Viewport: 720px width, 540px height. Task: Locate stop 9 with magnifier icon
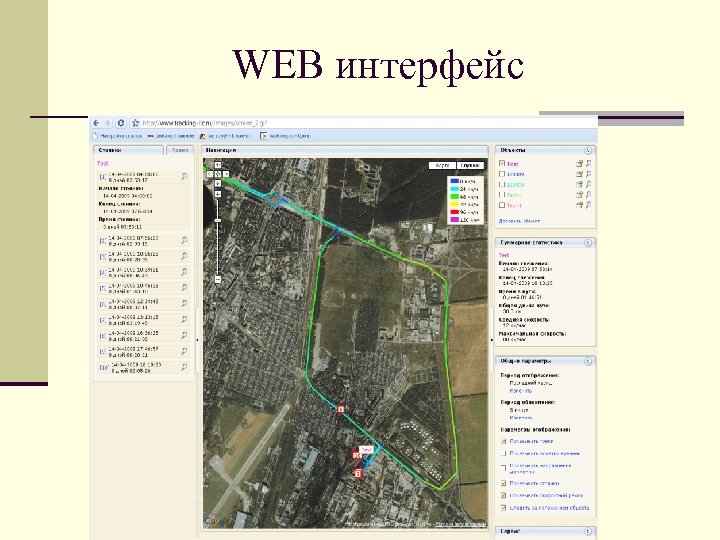(x=184, y=351)
